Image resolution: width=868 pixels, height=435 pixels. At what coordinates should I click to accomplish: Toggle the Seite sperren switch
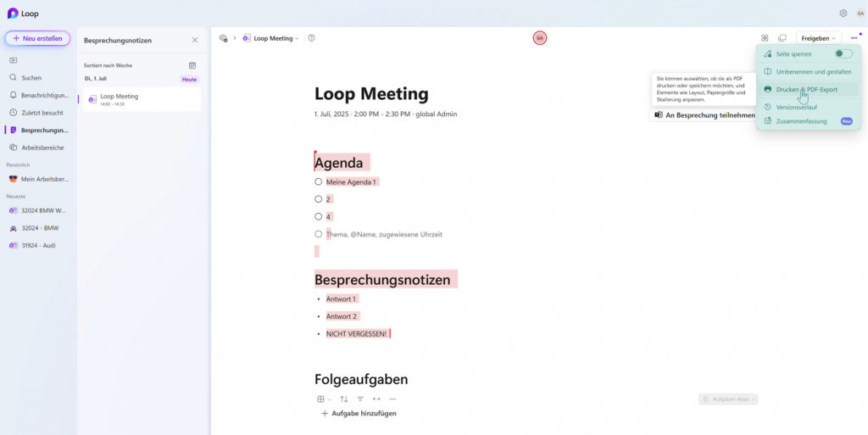click(843, 53)
